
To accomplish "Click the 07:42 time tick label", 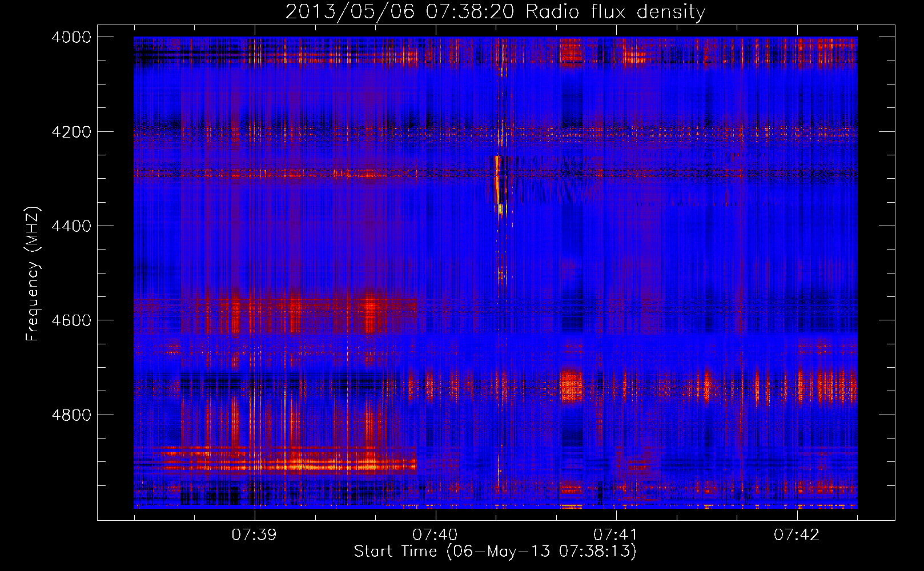I will [x=797, y=535].
